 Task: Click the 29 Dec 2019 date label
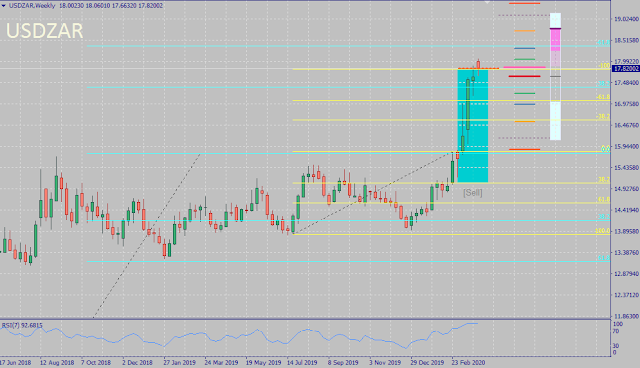(x=427, y=362)
